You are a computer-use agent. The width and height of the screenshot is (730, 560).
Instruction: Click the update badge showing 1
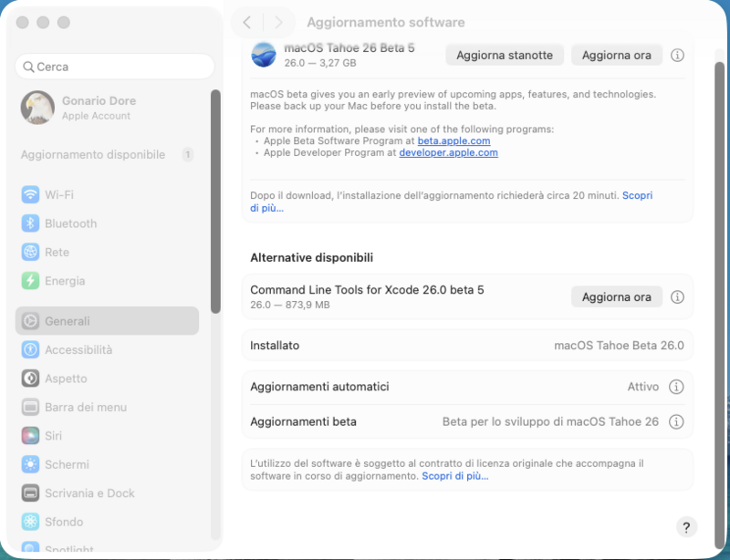point(188,154)
